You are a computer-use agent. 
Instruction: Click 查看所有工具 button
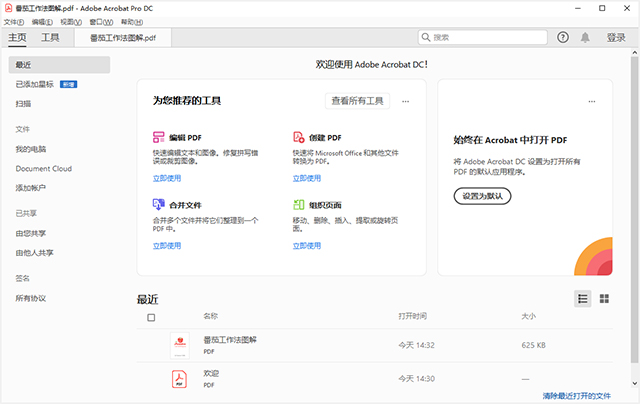click(x=357, y=101)
